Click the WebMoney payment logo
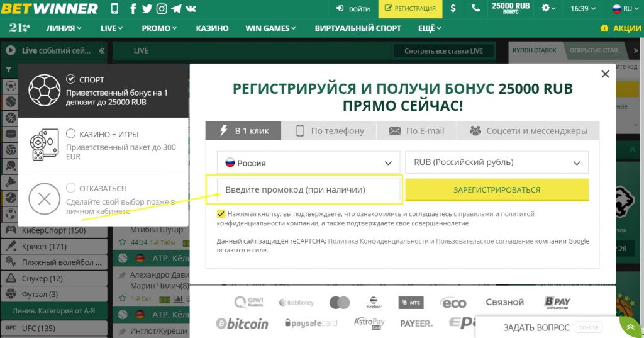The image size is (644, 338). pyautogui.click(x=296, y=303)
